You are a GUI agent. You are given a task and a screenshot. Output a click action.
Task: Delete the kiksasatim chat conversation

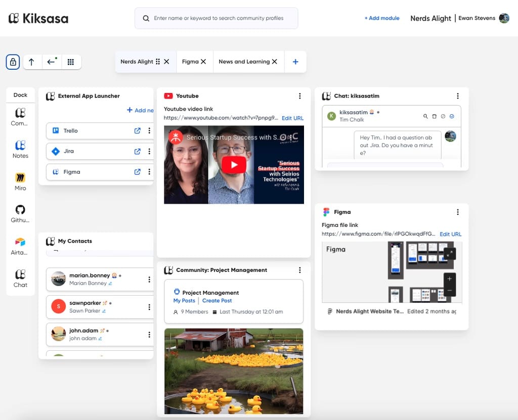(x=435, y=116)
